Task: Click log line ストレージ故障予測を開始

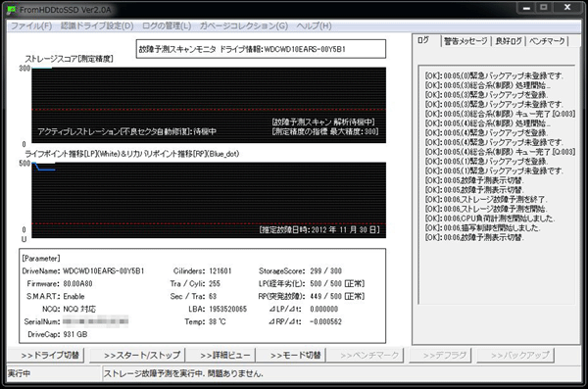Action: coord(486,209)
